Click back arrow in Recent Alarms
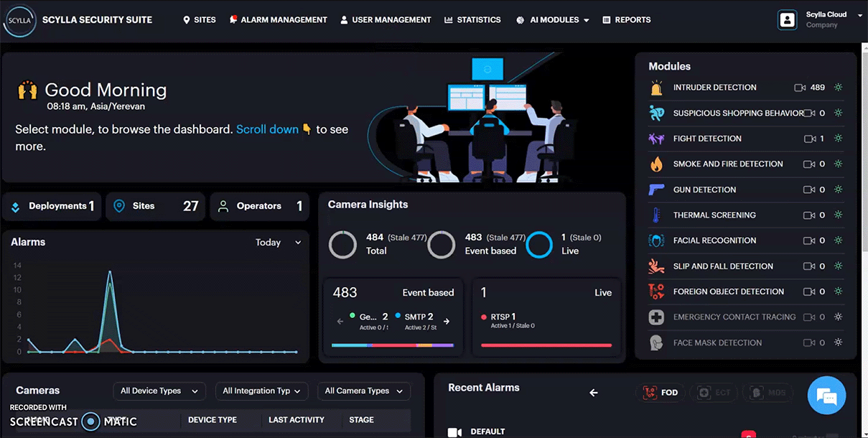The width and height of the screenshot is (868, 438). pos(594,393)
